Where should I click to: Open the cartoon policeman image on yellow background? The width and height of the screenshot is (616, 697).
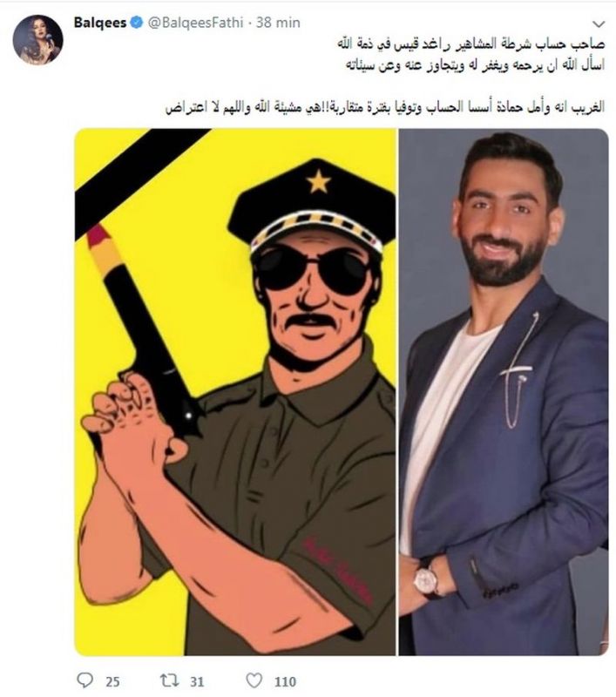click(x=235, y=392)
